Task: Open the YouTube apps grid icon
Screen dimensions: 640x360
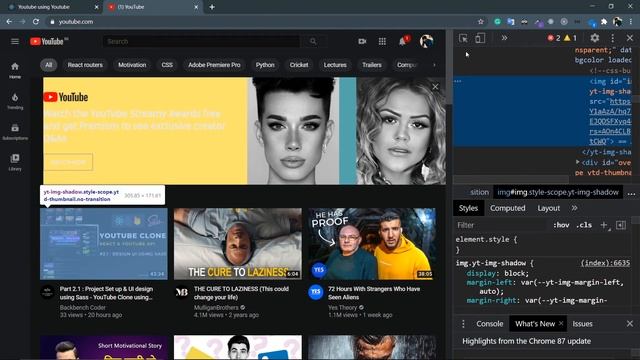Action: pos(382,41)
